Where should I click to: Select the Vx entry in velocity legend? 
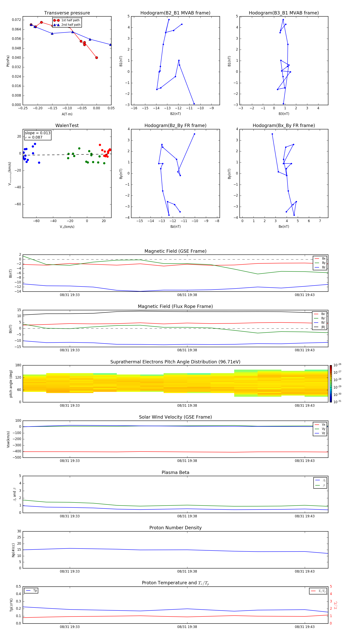click(x=320, y=424)
